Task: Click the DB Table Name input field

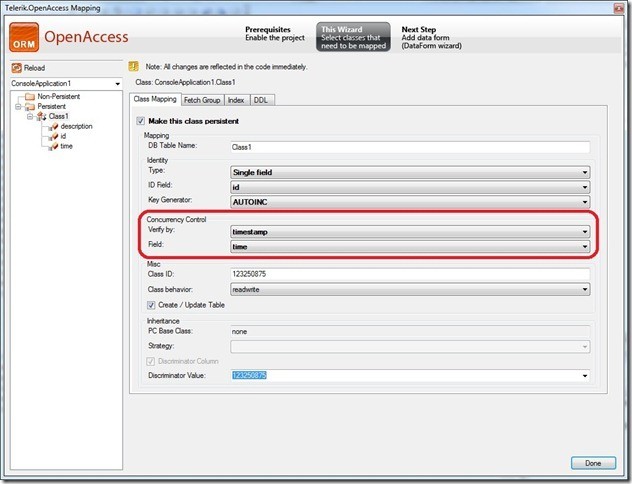Action: tap(410, 147)
